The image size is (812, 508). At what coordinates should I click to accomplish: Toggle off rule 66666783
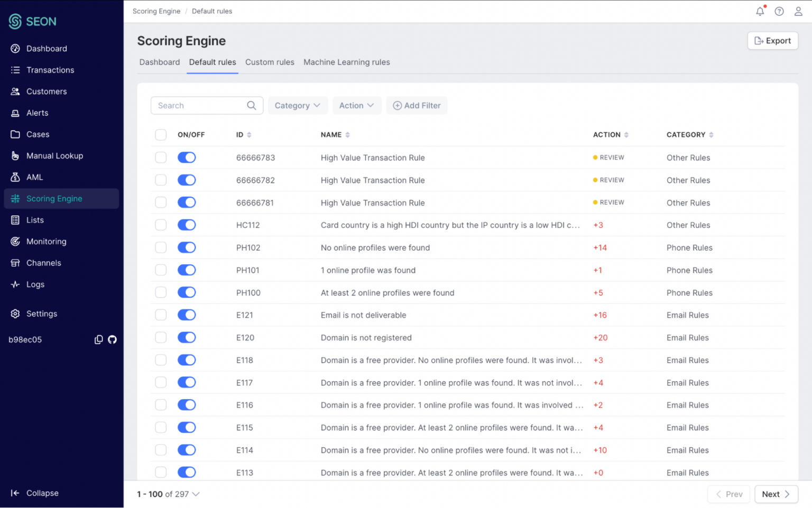tap(187, 157)
